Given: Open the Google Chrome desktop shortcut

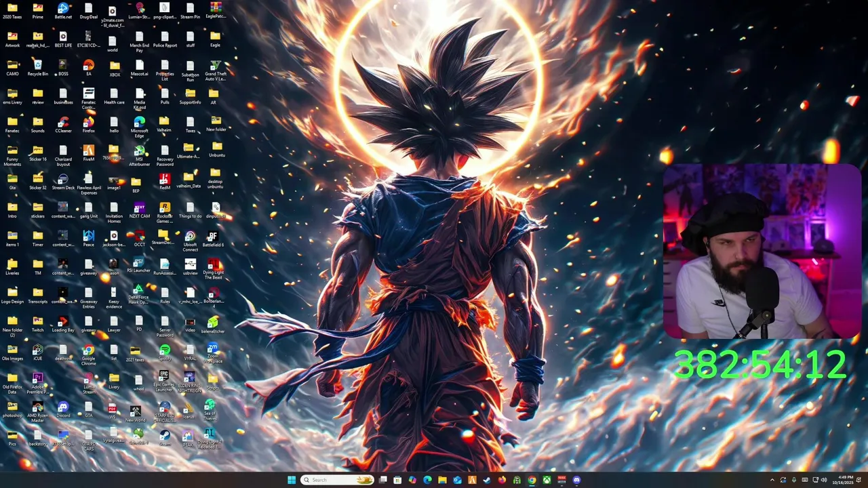Looking at the screenshot, I should point(88,354).
